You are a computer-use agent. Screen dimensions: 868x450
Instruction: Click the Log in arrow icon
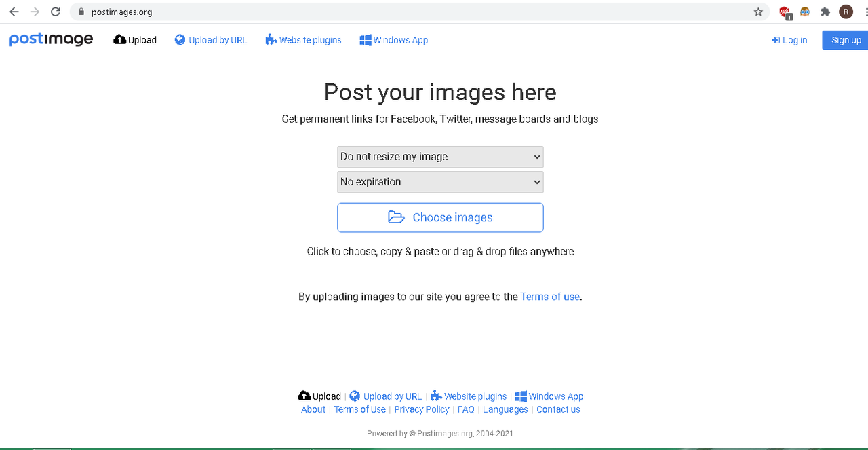[776, 41]
